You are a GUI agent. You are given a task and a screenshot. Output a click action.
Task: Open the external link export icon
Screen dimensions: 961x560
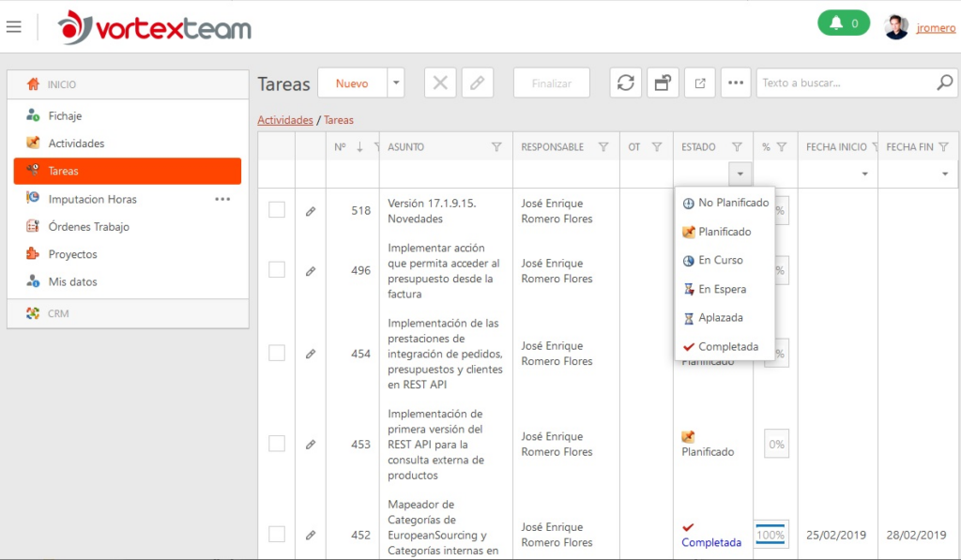pos(700,83)
